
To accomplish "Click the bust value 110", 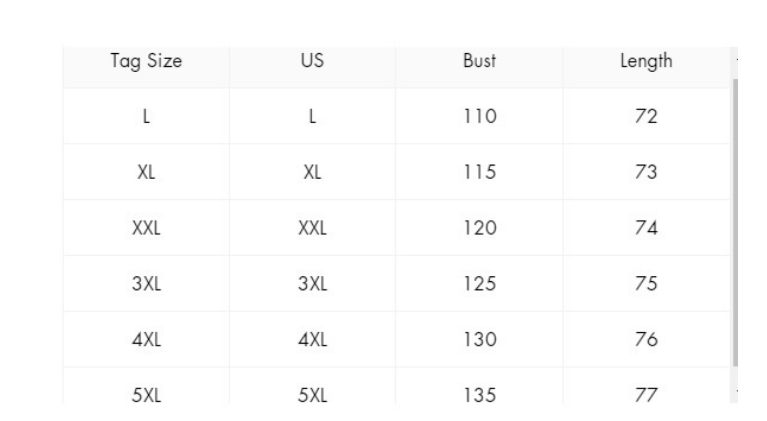I will coord(479,117).
